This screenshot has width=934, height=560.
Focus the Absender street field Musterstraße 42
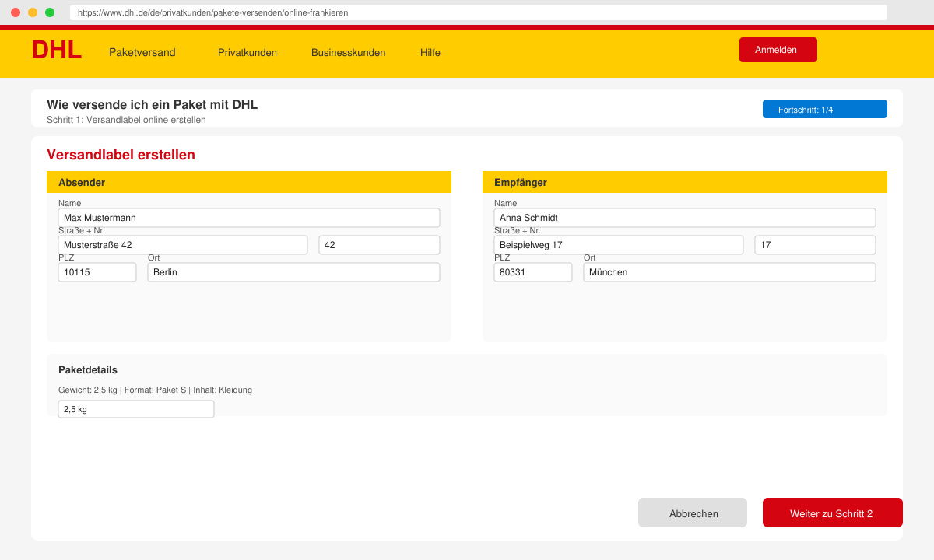(183, 245)
